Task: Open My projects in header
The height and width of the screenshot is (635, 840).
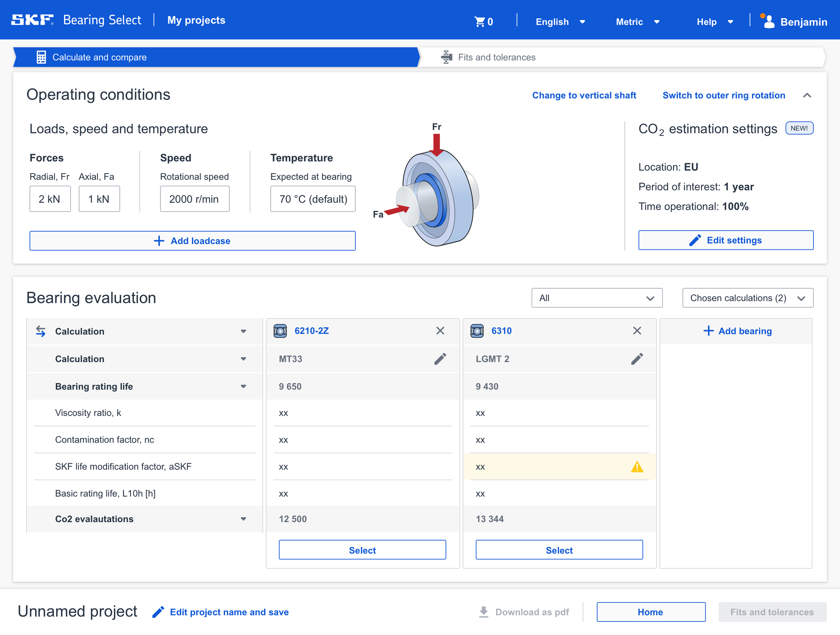Action: tap(196, 20)
